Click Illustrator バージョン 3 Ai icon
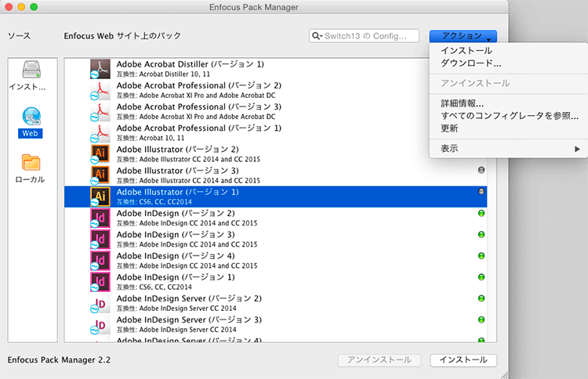The height and width of the screenshot is (379, 588). pyautogui.click(x=100, y=175)
